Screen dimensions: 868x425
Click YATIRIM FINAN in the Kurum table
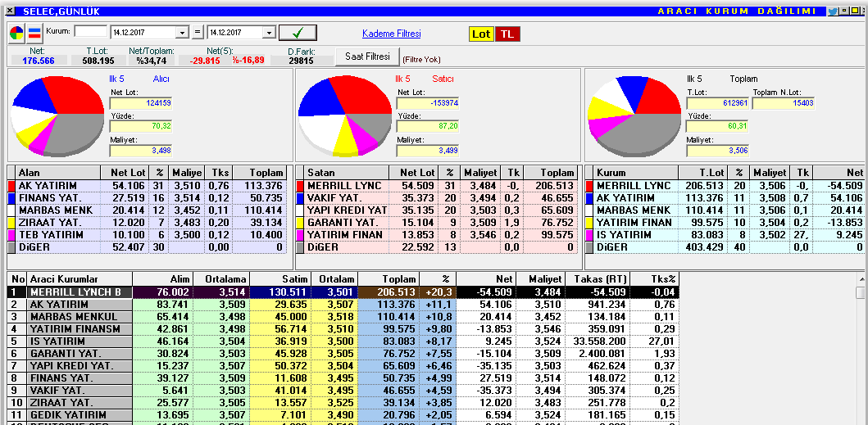(634, 223)
